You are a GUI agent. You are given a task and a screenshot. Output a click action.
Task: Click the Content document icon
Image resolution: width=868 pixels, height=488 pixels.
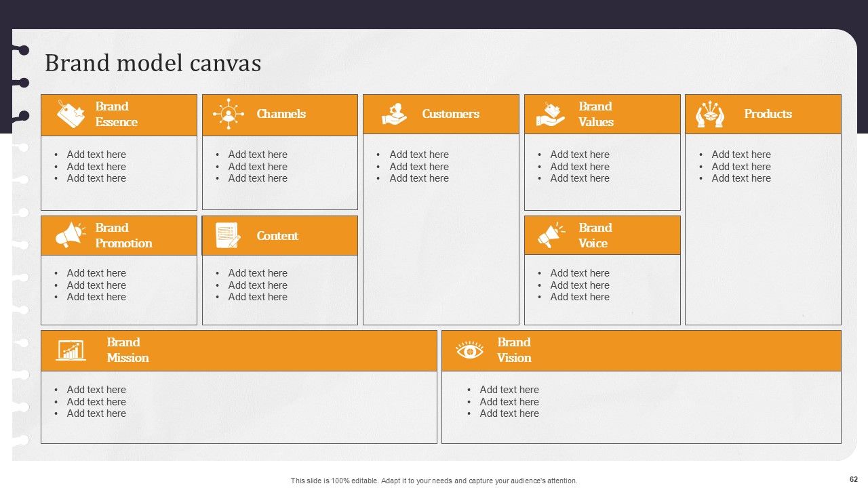(x=227, y=235)
